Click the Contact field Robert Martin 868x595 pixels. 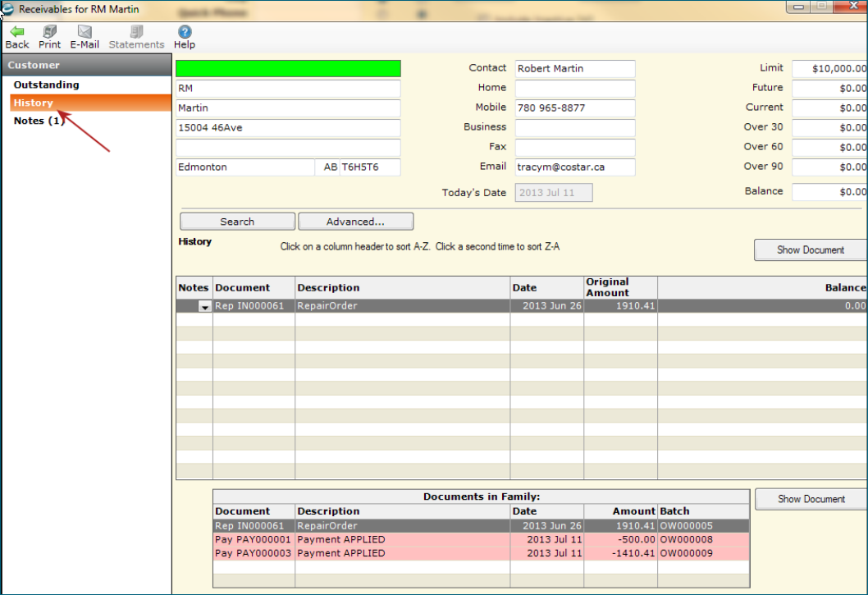point(574,69)
